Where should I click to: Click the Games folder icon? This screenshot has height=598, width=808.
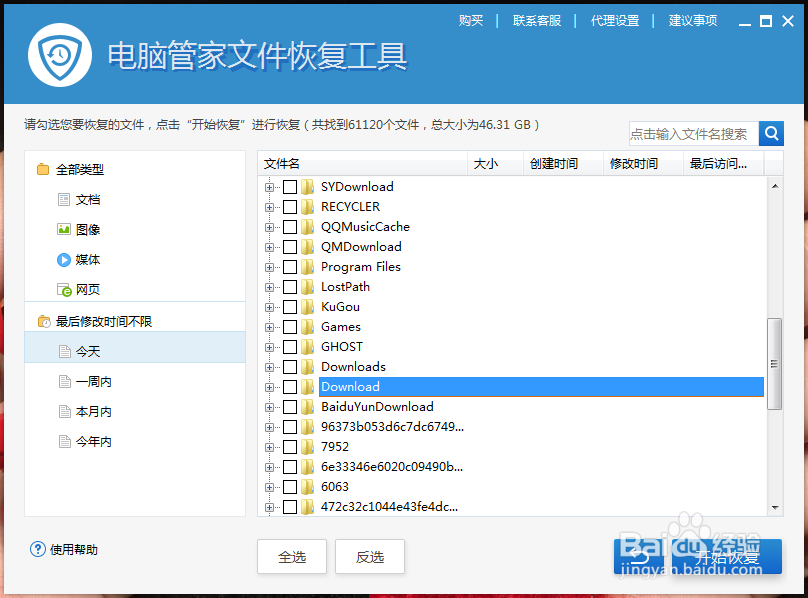pyautogui.click(x=308, y=327)
